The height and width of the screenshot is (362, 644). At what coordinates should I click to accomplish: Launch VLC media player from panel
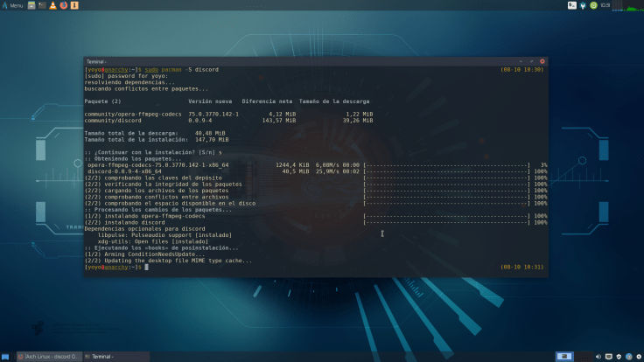(52, 5)
